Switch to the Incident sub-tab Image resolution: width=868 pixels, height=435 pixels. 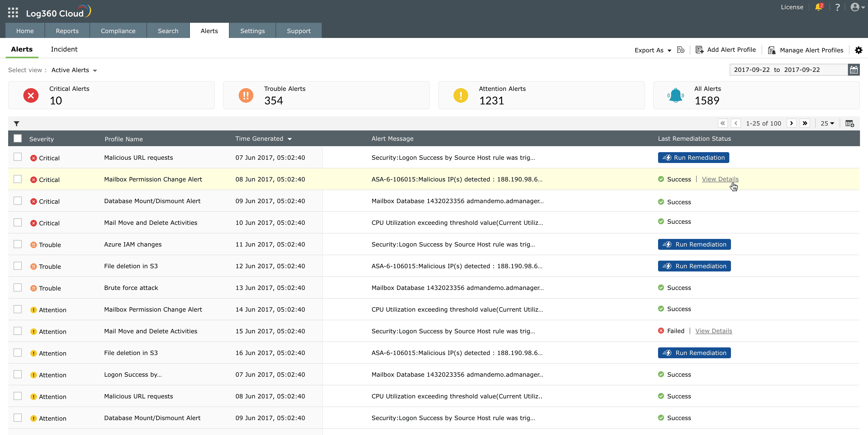pos(64,49)
